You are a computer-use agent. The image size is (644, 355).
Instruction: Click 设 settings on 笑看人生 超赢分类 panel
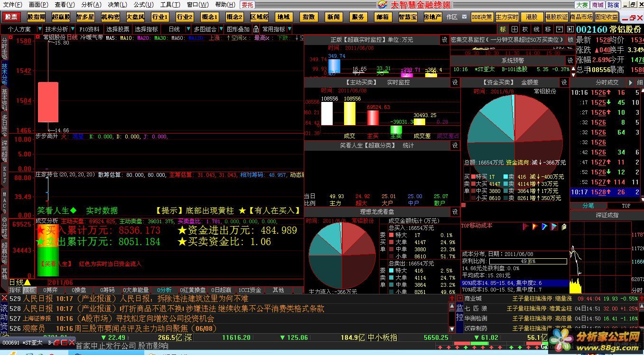[x=455, y=146]
